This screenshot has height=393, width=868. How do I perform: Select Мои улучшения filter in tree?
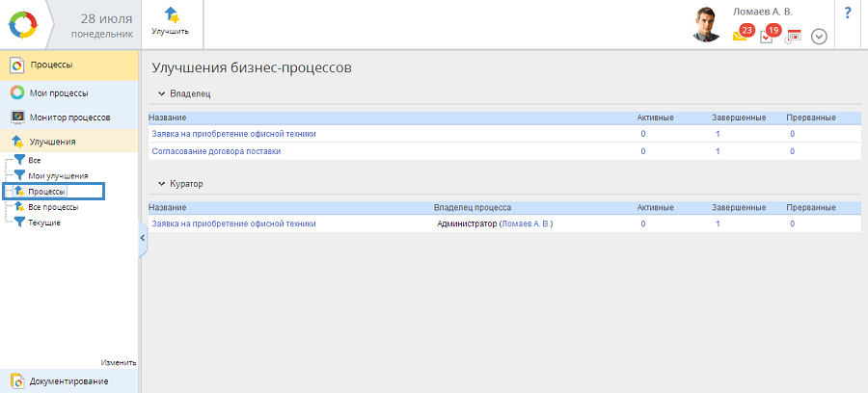point(58,176)
